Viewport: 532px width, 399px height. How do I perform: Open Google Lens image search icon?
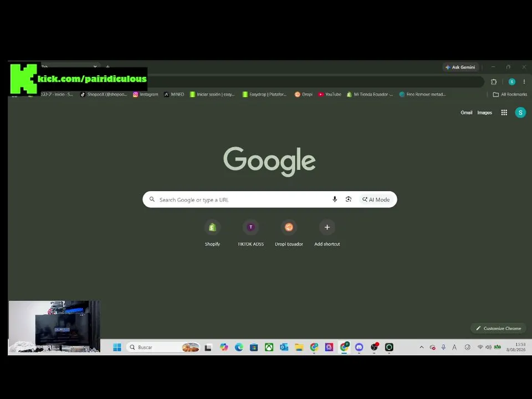pos(349,199)
